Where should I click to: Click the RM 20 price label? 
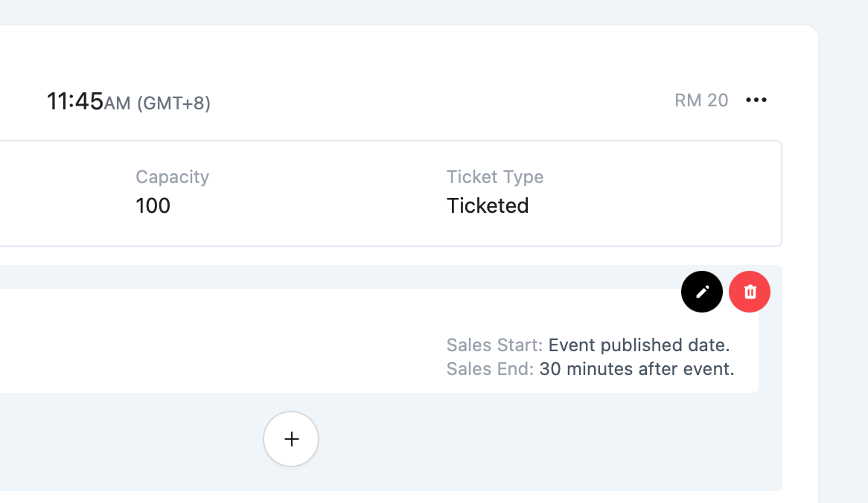701,100
